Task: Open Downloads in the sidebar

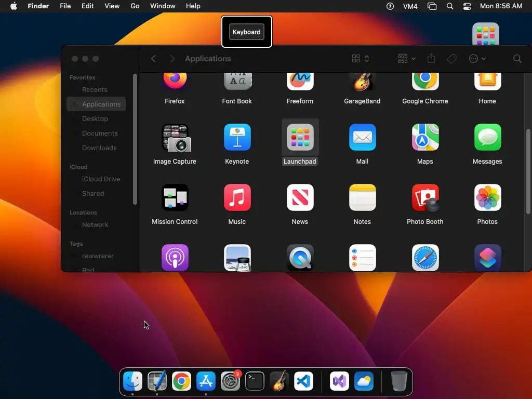Action: tap(96, 148)
